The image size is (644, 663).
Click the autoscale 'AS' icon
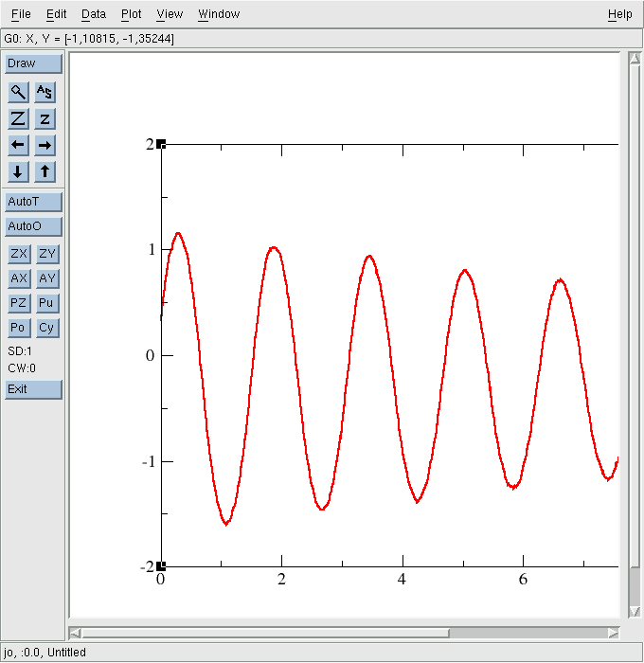click(x=45, y=92)
